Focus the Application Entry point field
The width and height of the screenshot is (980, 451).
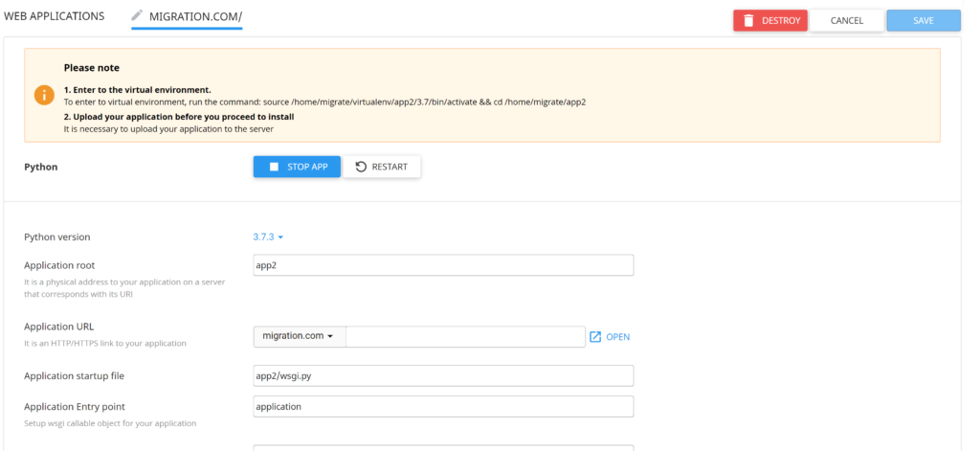(x=444, y=407)
